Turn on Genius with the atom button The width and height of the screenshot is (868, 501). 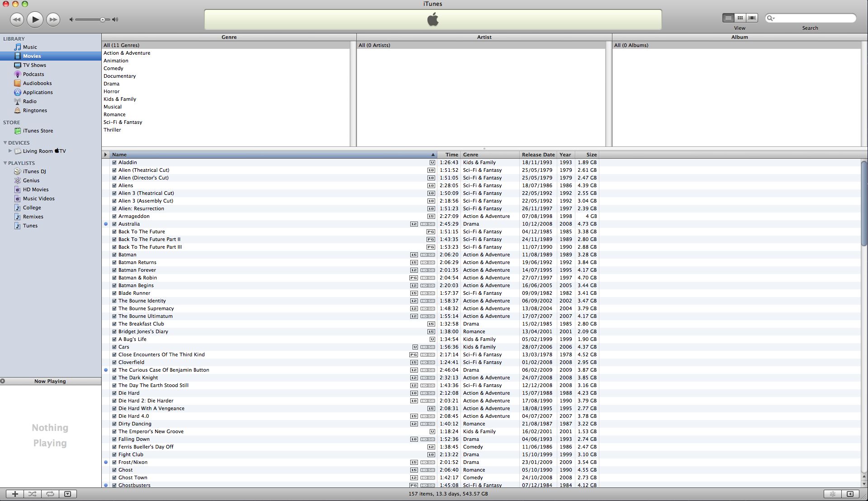pos(832,494)
